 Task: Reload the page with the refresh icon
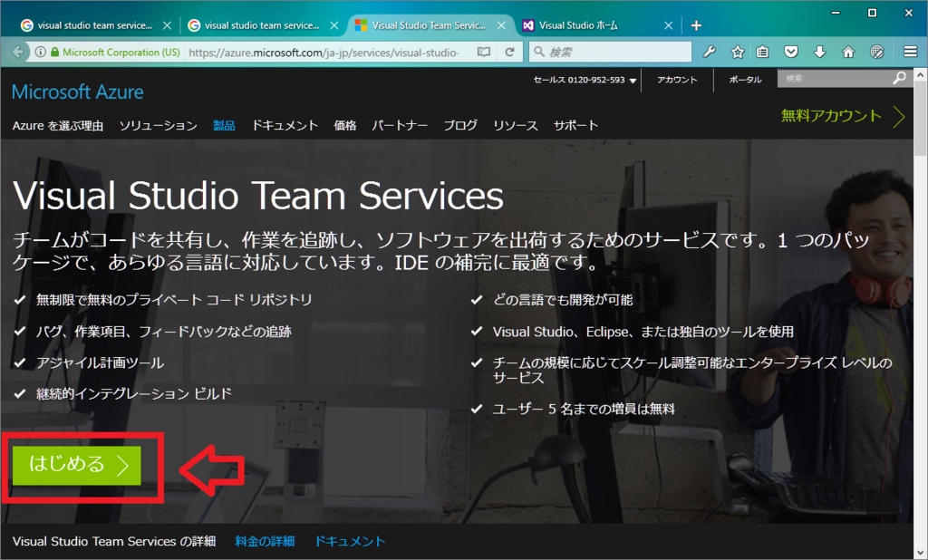pos(509,52)
